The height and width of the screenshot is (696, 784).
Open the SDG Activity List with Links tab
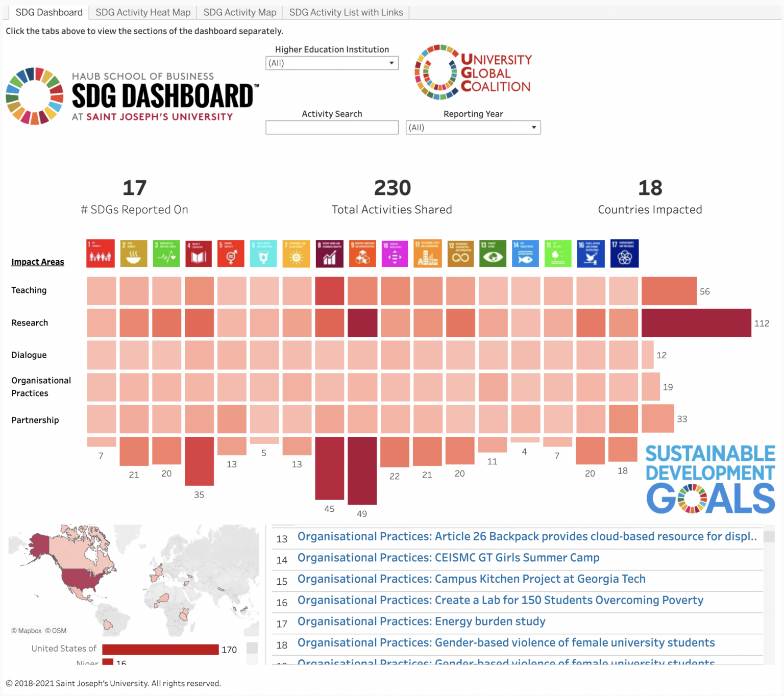tap(346, 12)
